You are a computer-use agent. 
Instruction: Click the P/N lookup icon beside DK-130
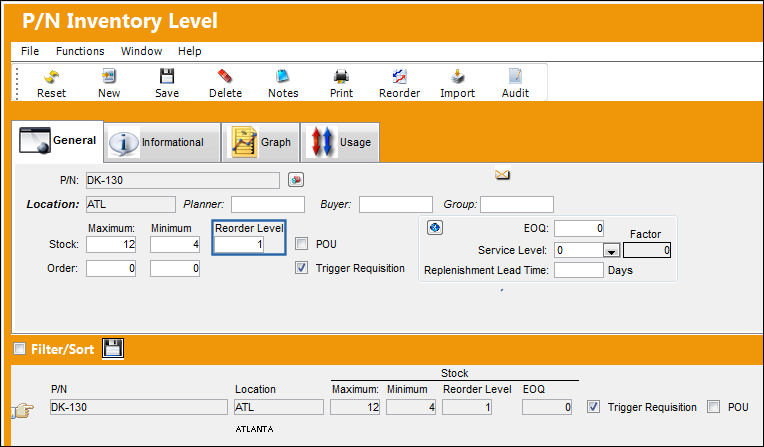tap(296, 180)
